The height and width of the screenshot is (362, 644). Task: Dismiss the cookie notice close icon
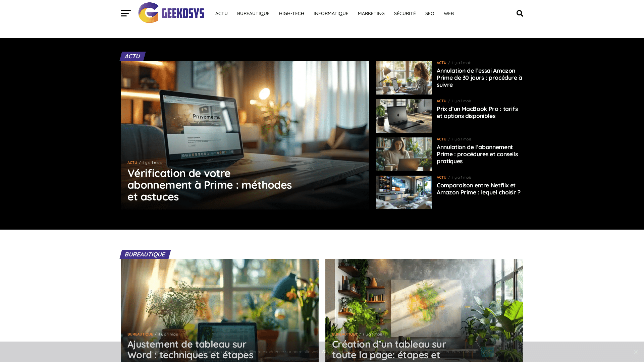pos(636,352)
